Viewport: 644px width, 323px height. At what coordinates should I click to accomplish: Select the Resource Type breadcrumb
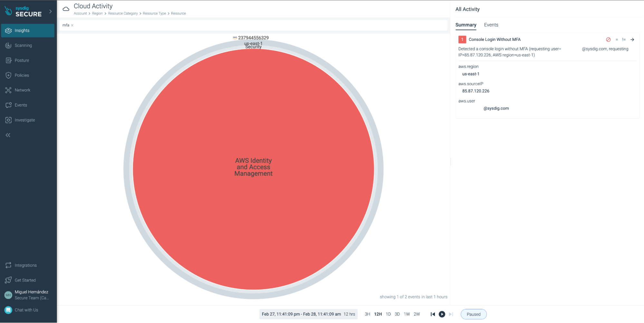154,14
